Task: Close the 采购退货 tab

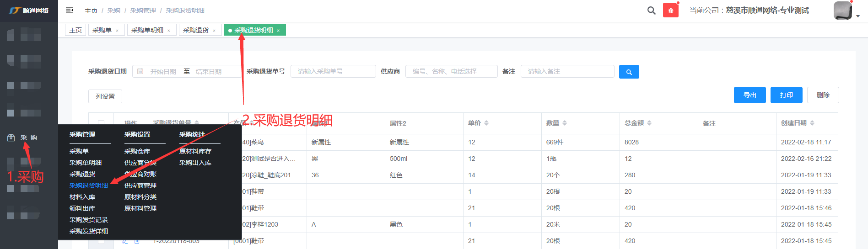Action: click(214, 31)
